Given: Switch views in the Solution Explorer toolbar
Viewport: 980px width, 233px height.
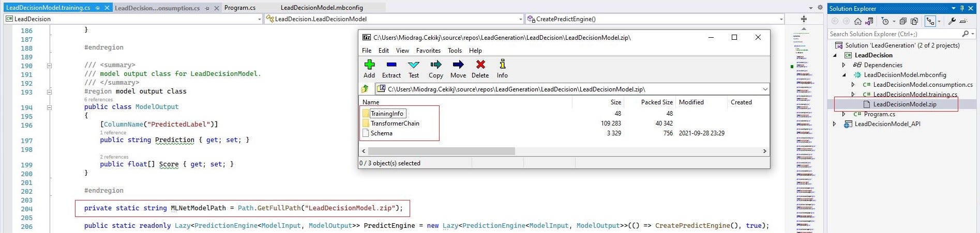Looking at the screenshot, I should point(869,21).
